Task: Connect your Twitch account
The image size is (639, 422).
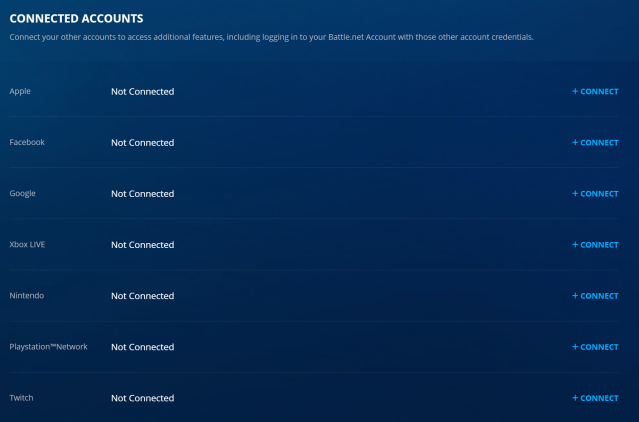Action: point(595,398)
